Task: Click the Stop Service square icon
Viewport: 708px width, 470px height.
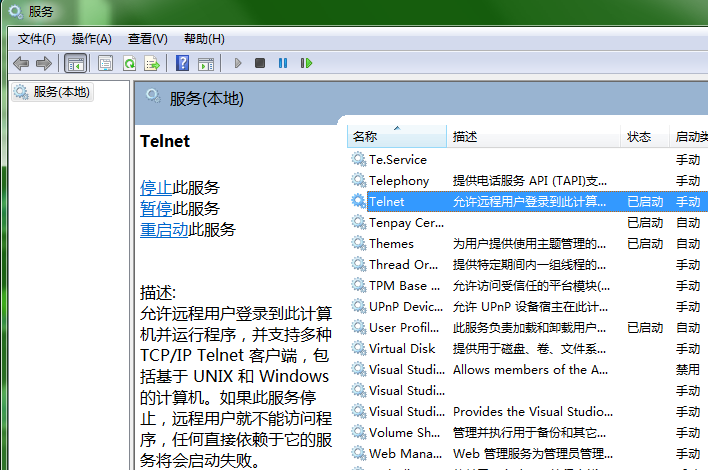Action: 260,63
